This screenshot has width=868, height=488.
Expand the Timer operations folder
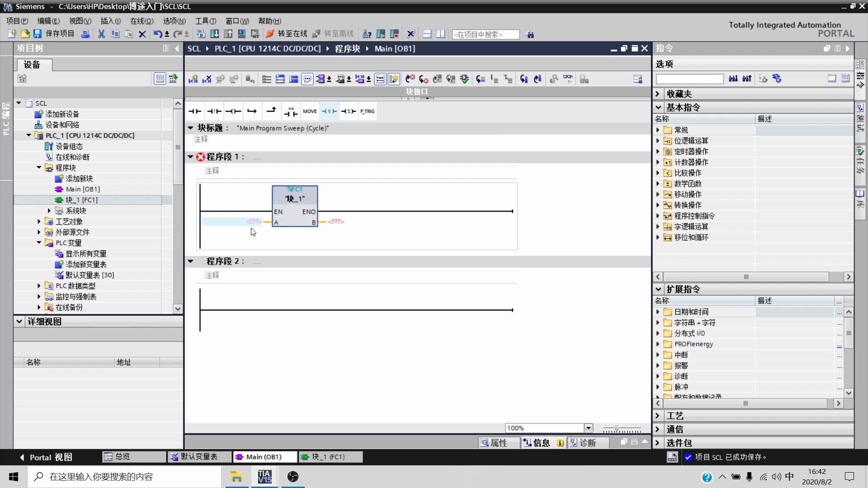click(658, 151)
